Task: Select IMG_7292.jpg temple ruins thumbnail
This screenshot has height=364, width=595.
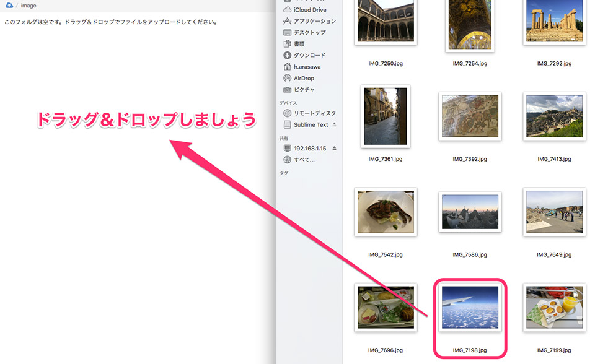Action: [x=554, y=21]
